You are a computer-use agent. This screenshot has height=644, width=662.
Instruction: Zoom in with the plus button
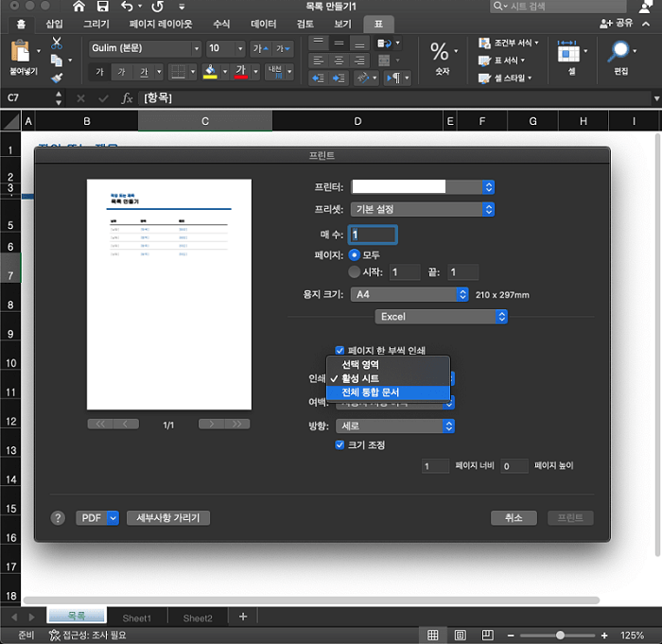604,635
